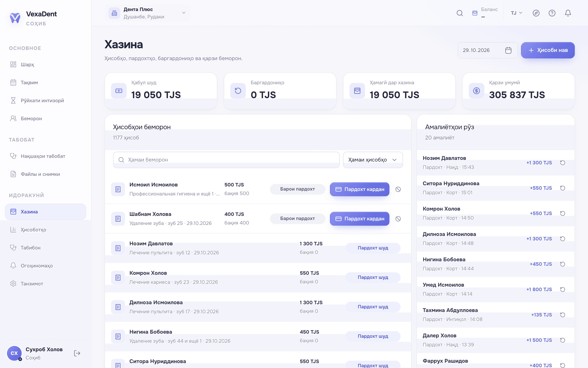Open calendar icon in date field
The width and height of the screenshot is (588, 368).
(508, 50)
